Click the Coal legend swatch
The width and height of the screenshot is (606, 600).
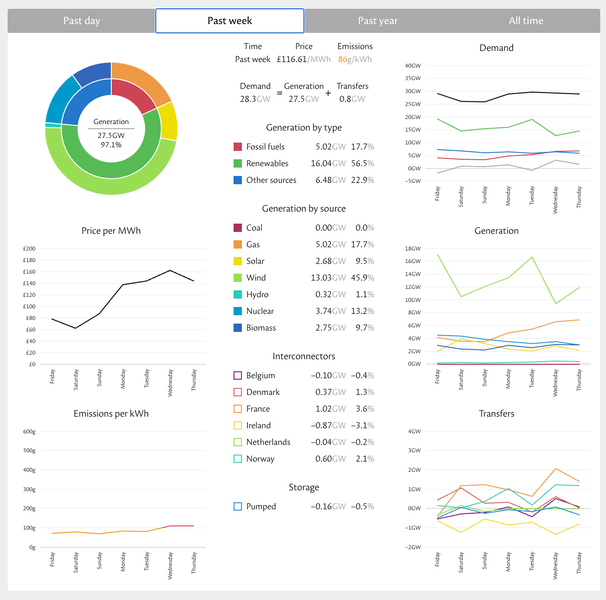click(x=238, y=228)
